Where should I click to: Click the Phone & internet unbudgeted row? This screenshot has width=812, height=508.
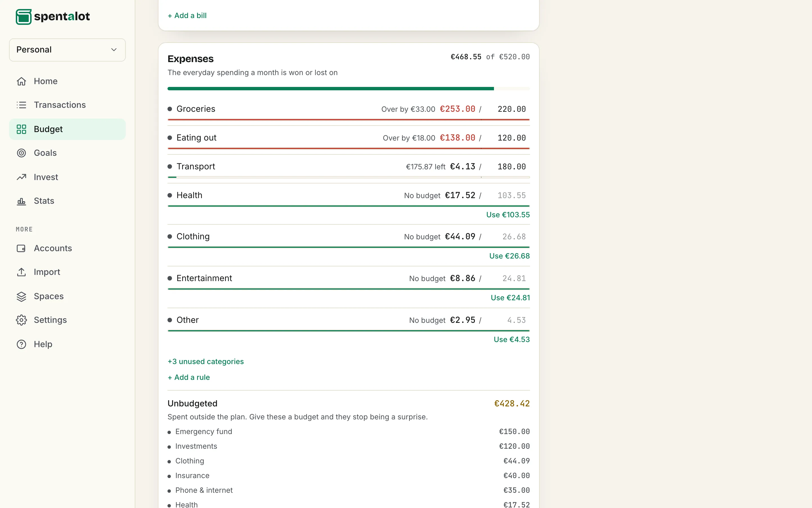point(348,491)
